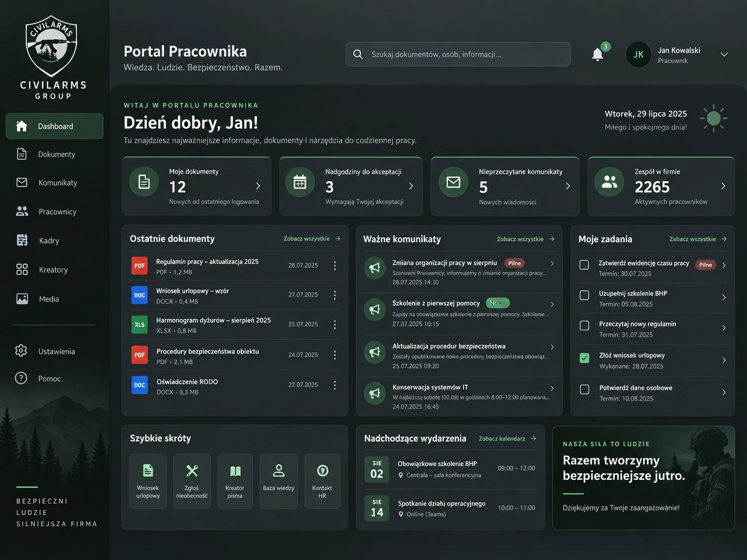
Task: Open options menu for Oświadczenie RODO
Action: (335, 385)
